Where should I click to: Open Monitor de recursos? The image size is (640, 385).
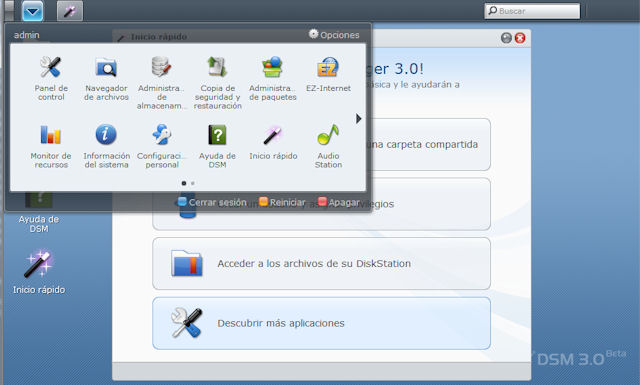point(51,146)
